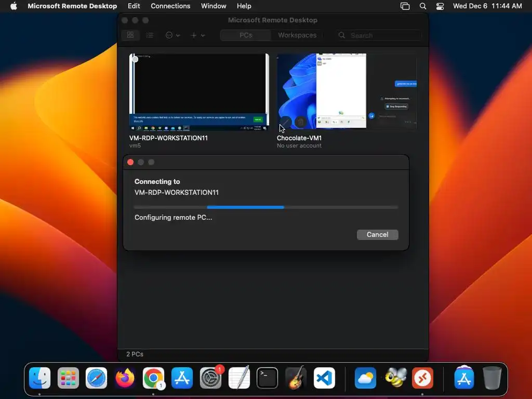The height and width of the screenshot is (399, 532).
Task: Open the Connections menu
Action: tap(170, 6)
